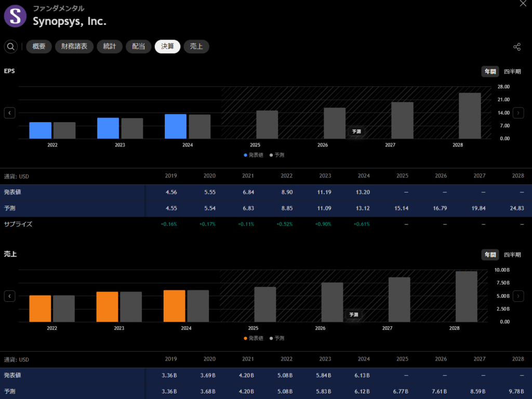The width and height of the screenshot is (532, 399).
Task: Close the fundamentals panel with the X
Action: 523,4
